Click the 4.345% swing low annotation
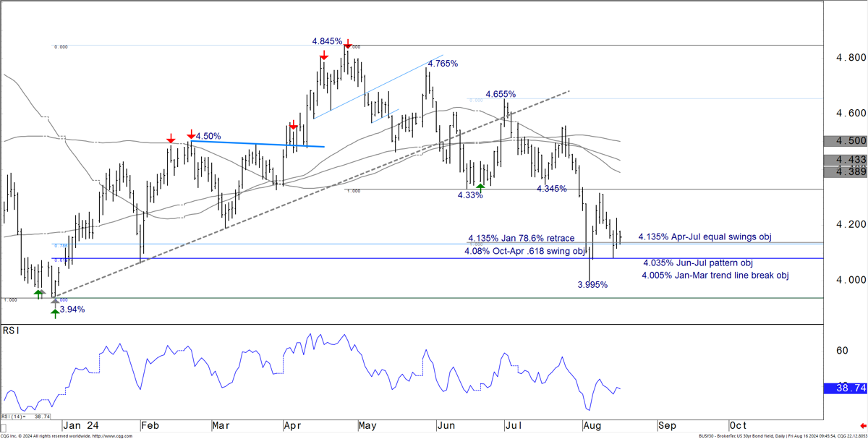 pyautogui.click(x=552, y=188)
